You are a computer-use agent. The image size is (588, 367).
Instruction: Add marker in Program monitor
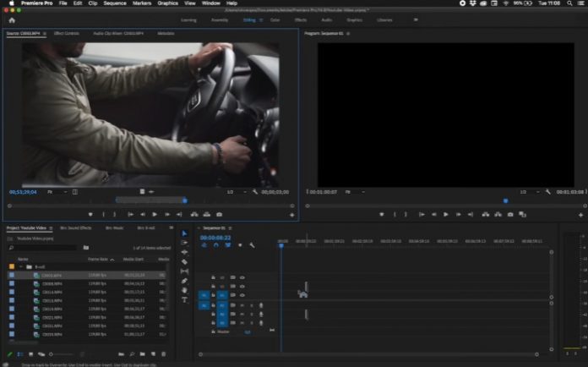pyautogui.click(x=382, y=214)
